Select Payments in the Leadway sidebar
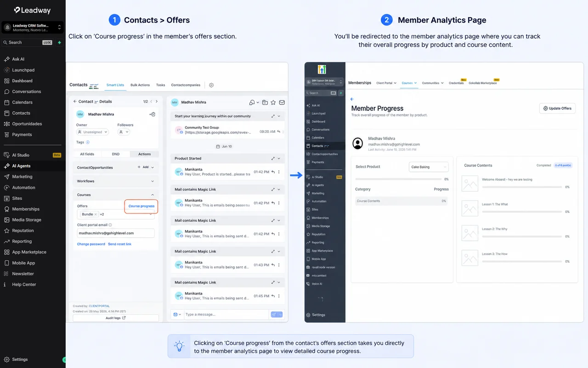The width and height of the screenshot is (588, 368). tap(22, 134)
